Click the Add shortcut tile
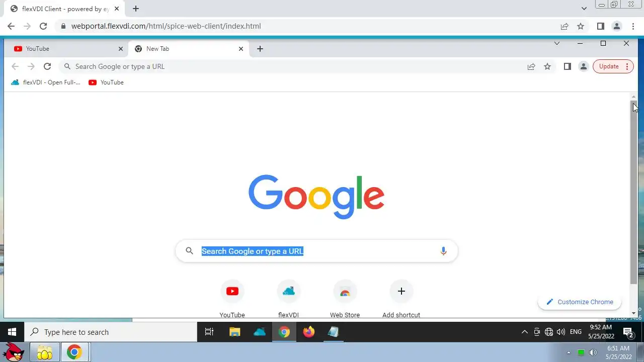This screenshot has width=644, height=362. click(x=401, y=299)
